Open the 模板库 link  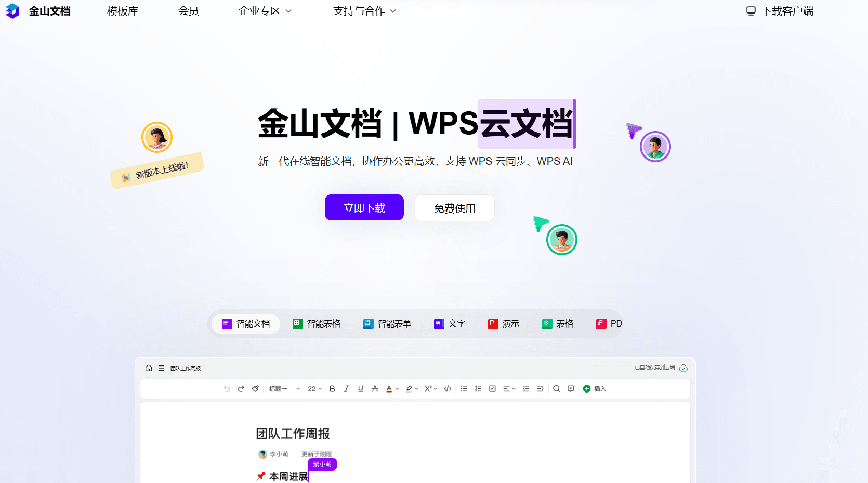pyautogui.click(x=123, y=11)
